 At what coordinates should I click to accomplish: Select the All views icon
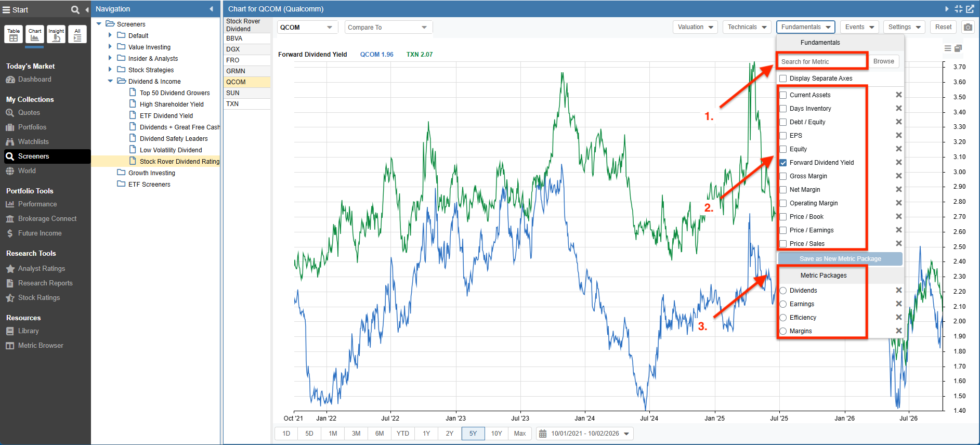pos(77,34)
